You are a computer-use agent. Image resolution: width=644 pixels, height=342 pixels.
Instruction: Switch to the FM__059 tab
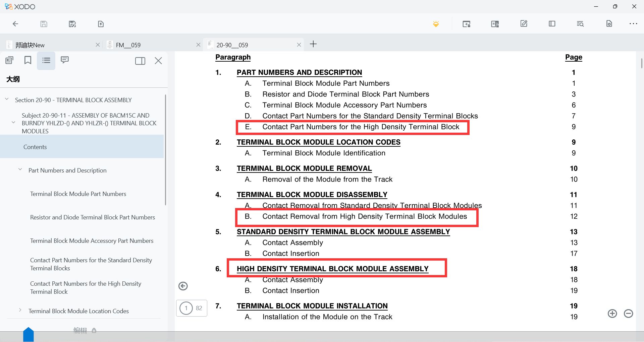[153, 45]
